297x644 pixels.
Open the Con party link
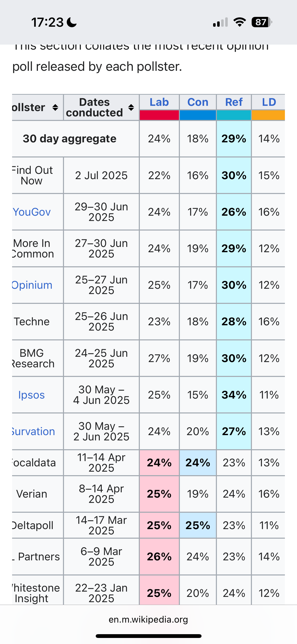198,102
